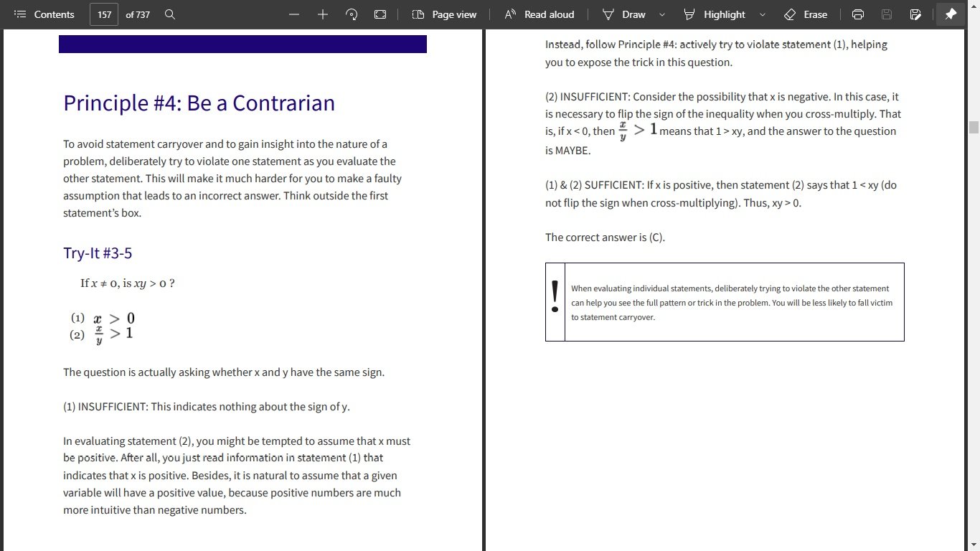Print the PDF document

pyautogui.click(x=857, y=14)
